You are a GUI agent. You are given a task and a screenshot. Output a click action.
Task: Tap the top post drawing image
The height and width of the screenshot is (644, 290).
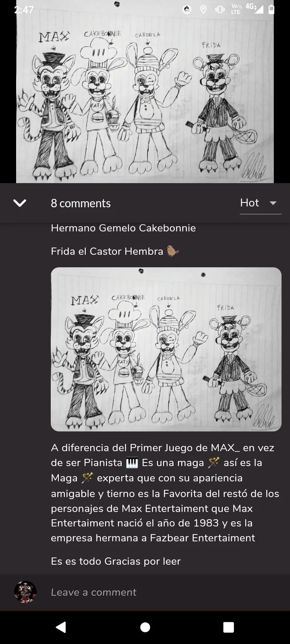click(x=145, y=92)
